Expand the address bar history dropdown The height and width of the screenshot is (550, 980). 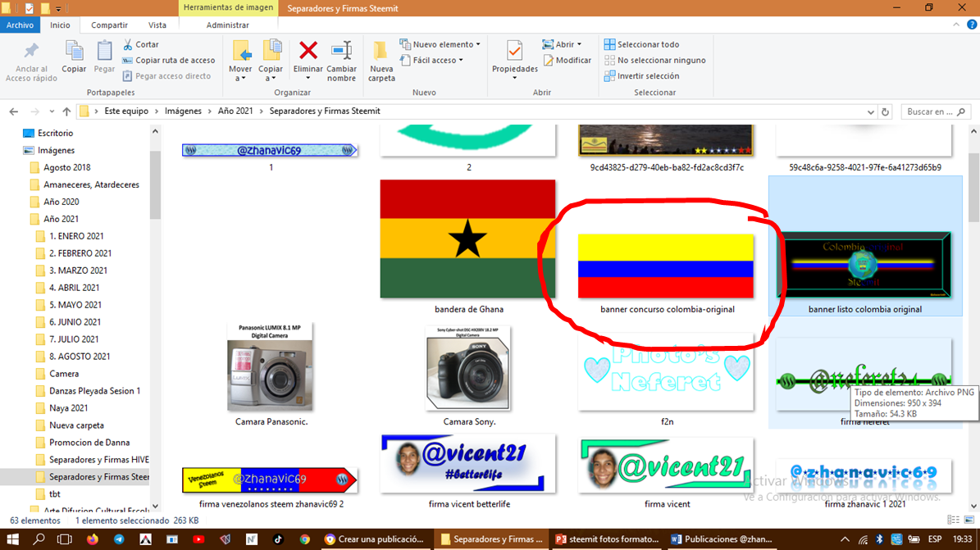(x=871, y=111)
